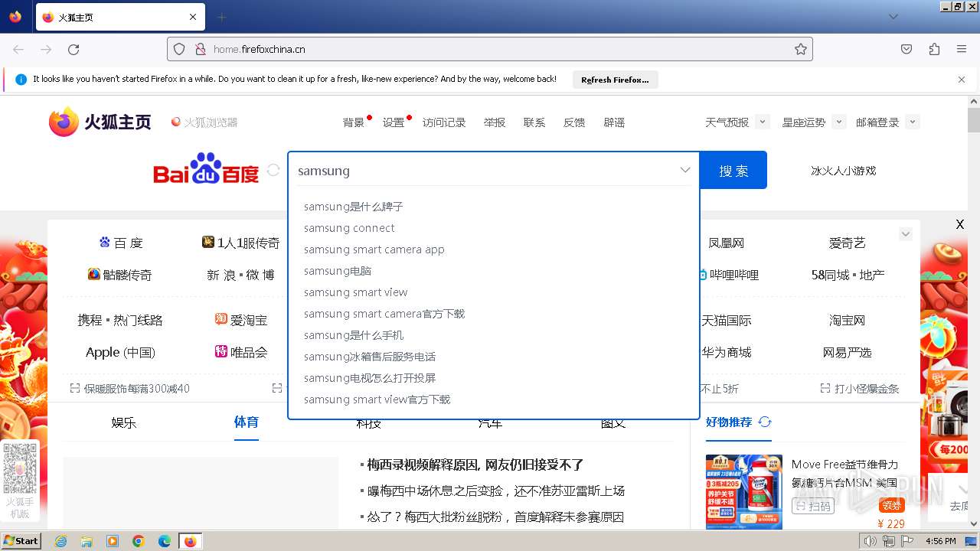This screenshot has width=980, height=551.
Task: Open the 唯品会 link
Action: coord(241,352)
